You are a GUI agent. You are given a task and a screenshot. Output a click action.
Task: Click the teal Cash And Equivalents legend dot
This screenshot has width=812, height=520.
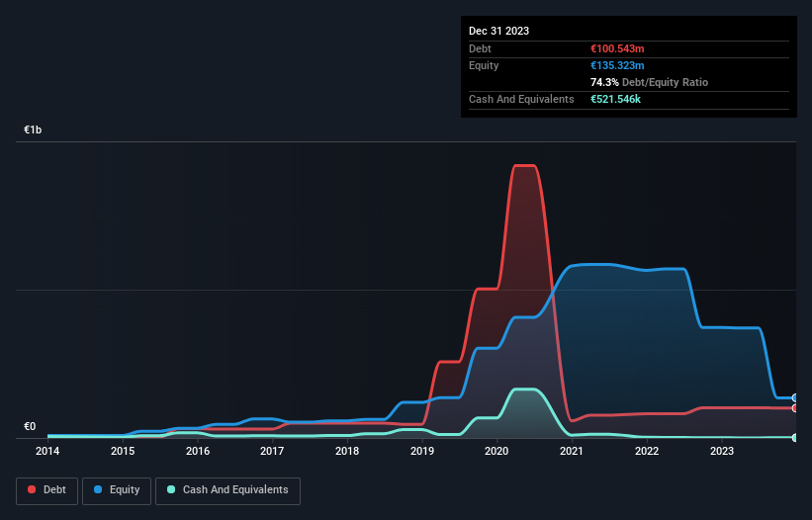171,489
